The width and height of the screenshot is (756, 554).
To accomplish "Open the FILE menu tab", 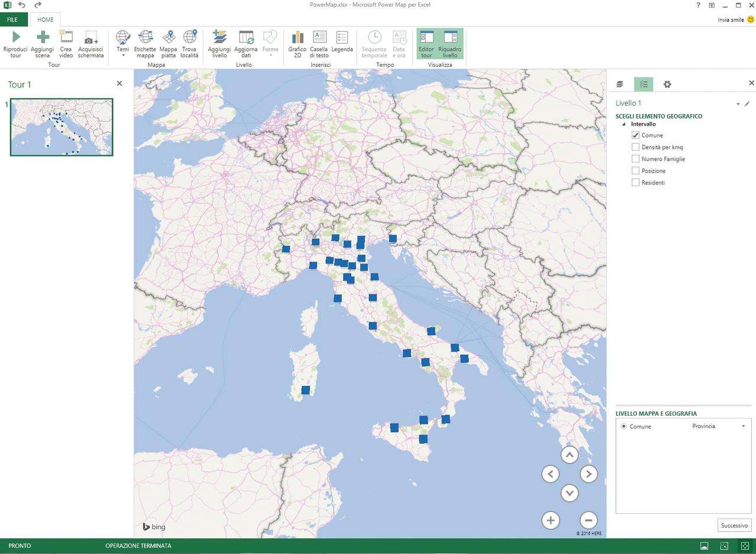I will 12,19.
